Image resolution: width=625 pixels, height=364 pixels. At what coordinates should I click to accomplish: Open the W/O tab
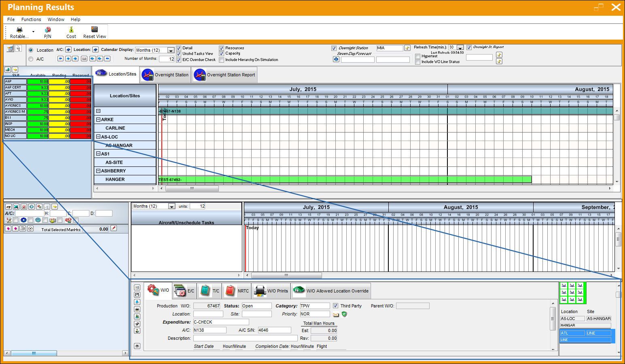(x=158, y=290)
